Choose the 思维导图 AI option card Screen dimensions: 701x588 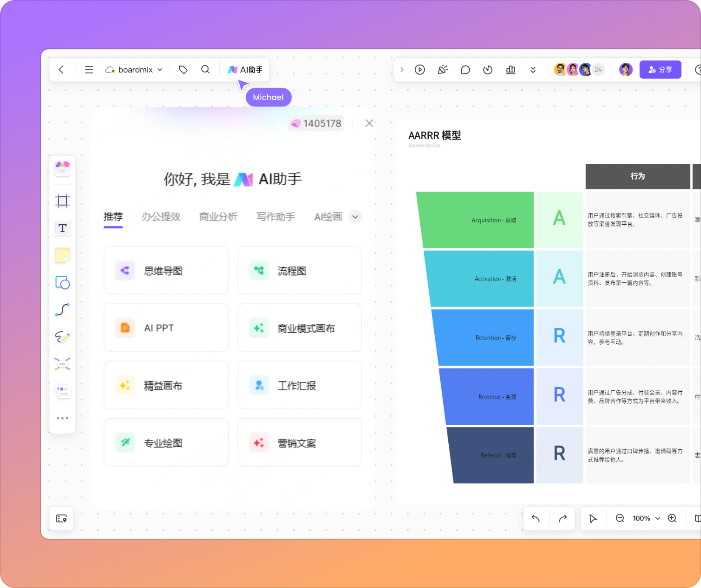tap(166, 271)
